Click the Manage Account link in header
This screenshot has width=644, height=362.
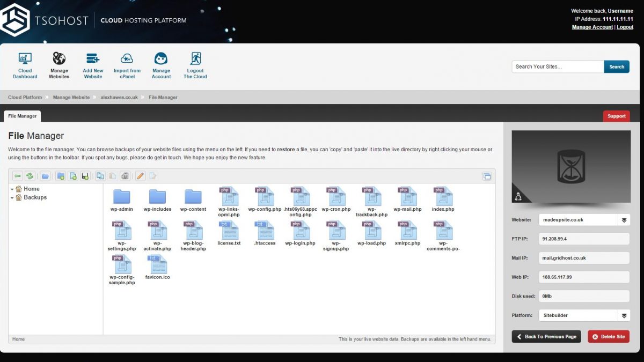592,27
